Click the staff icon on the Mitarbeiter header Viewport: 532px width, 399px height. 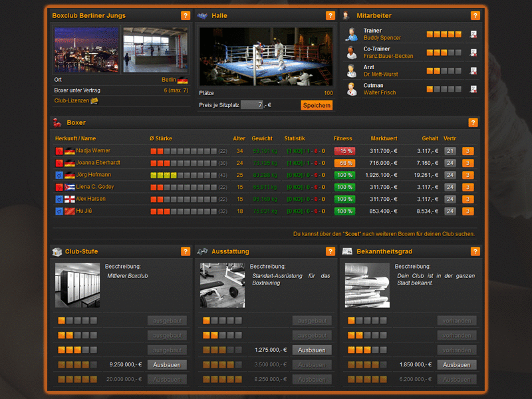point(345,15)
